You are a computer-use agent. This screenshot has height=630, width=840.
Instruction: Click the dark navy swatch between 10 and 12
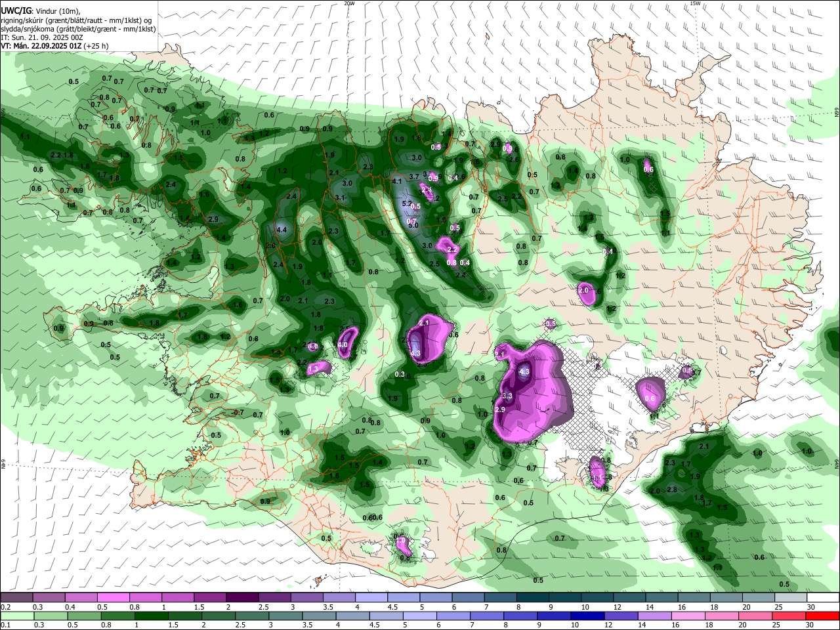pyautogui.click(x=586, y=616)
